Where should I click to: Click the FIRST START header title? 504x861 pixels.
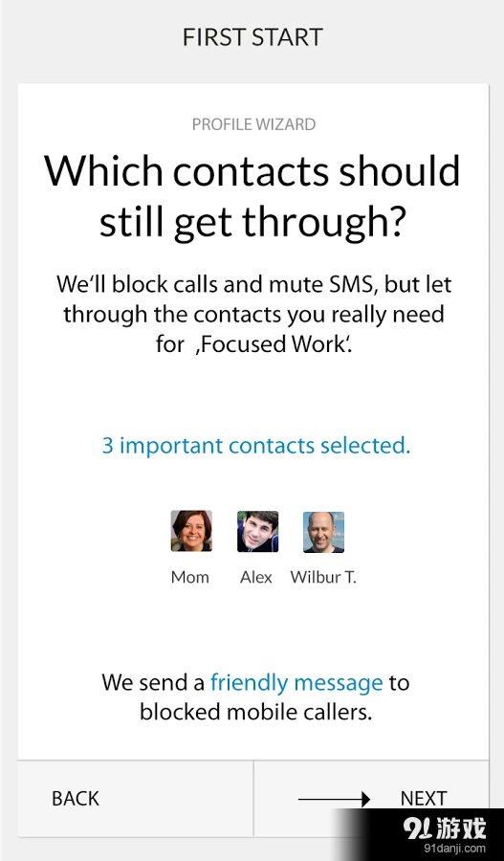point(252,37)
